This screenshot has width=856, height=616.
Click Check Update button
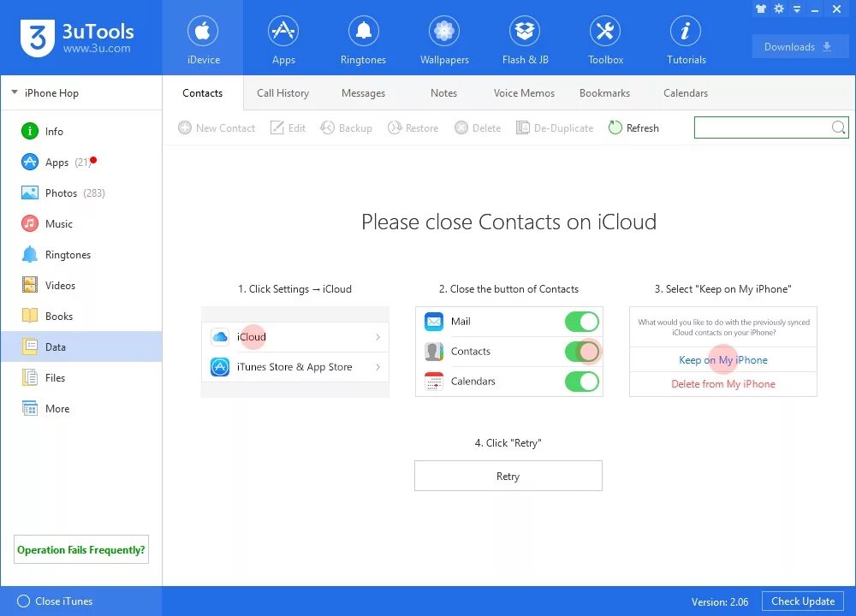pyautogui.click(x=803, y=601)
